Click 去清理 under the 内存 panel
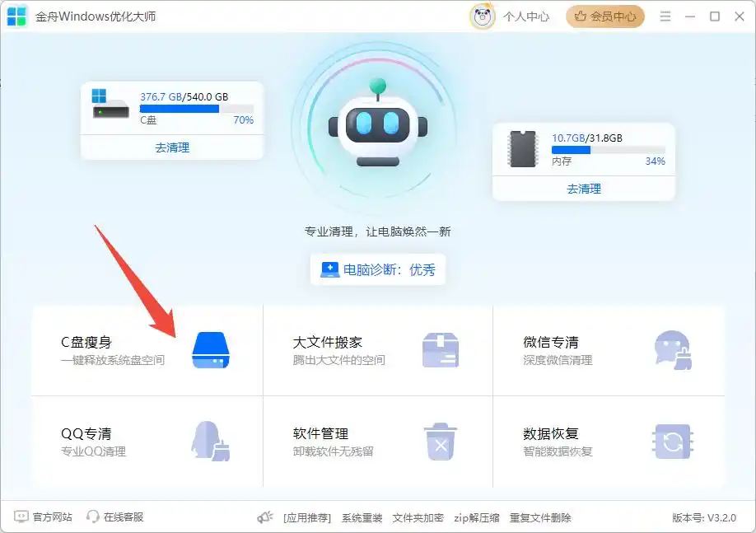The height and width of the screenshot is (533, 756). pyautogui.click(x=583, y=189)
